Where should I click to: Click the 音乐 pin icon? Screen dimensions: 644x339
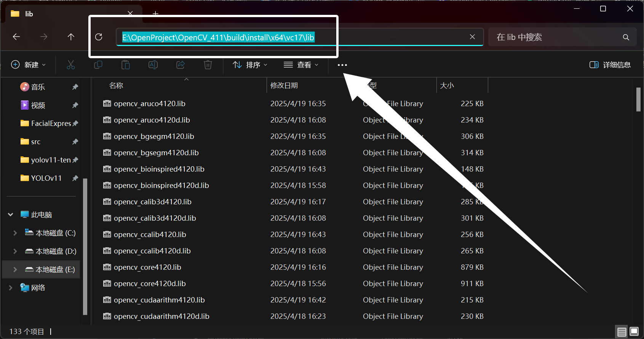pos(75,87)
